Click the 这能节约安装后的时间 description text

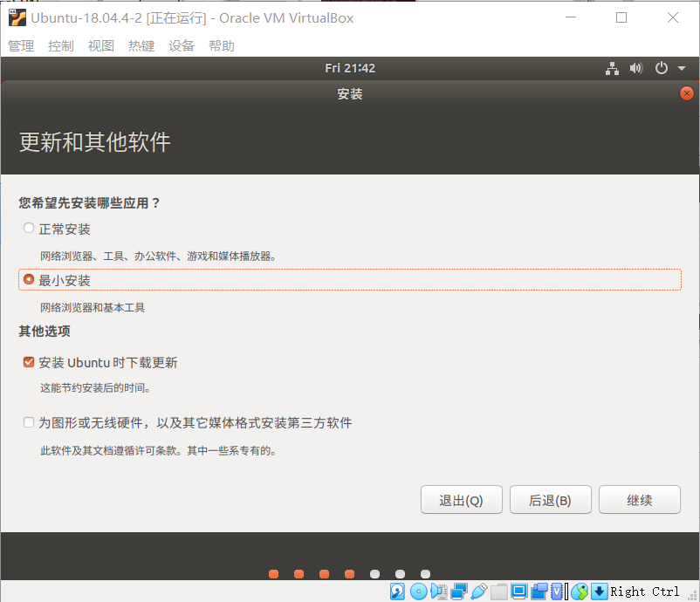point(95,387)
